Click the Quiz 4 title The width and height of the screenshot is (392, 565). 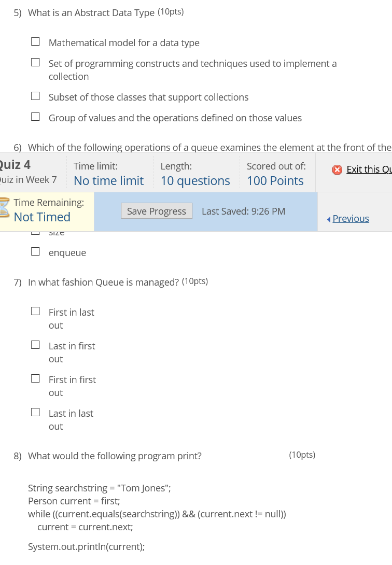coord(15,164)
